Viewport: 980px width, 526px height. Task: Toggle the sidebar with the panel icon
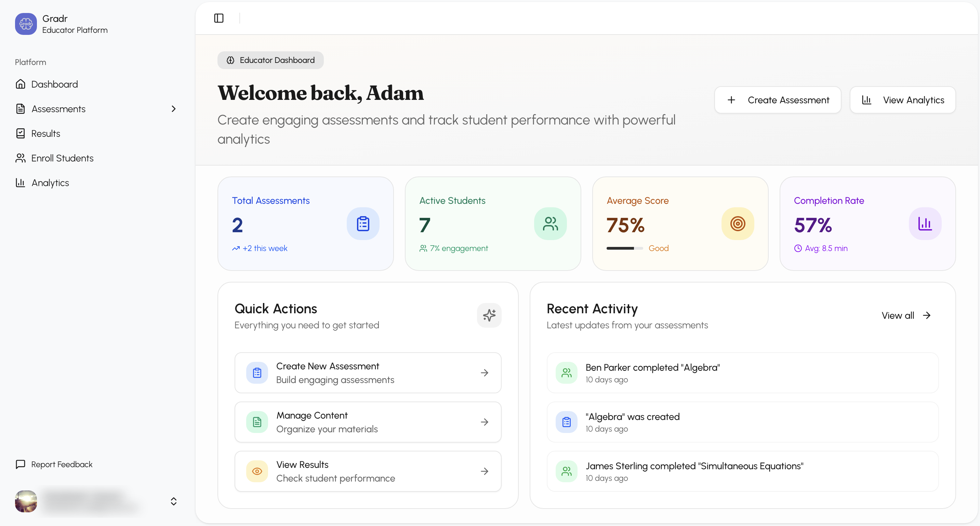coord(219,18)
